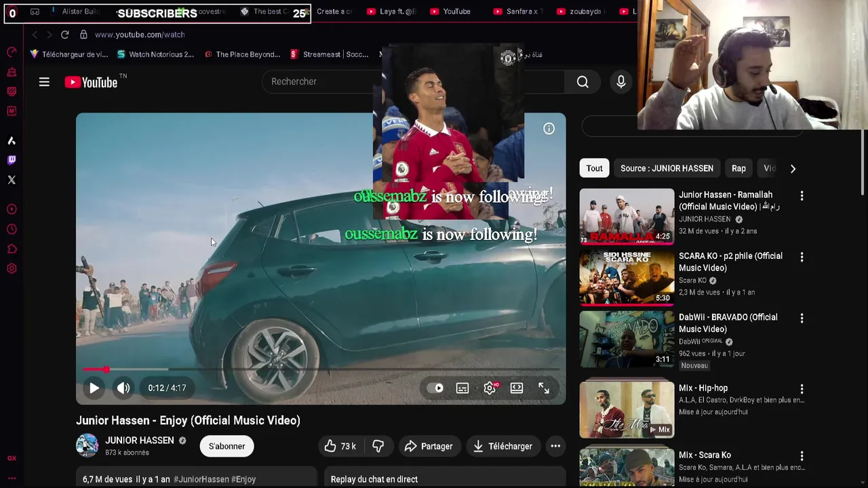This screenshot has height=488, width=868.
Task: Switch to the 'Create a cr' tab
Action: click(x=335, y=12)
